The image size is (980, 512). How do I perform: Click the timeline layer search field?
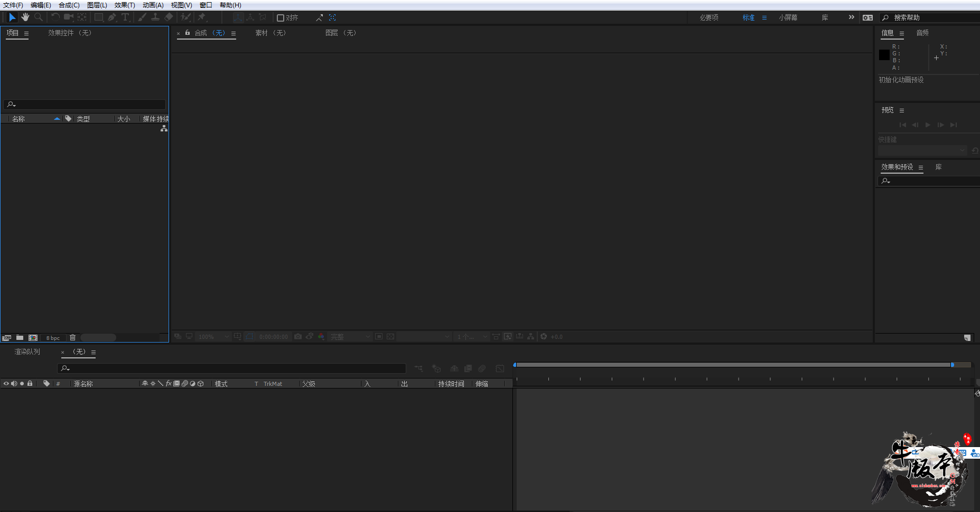231,368
